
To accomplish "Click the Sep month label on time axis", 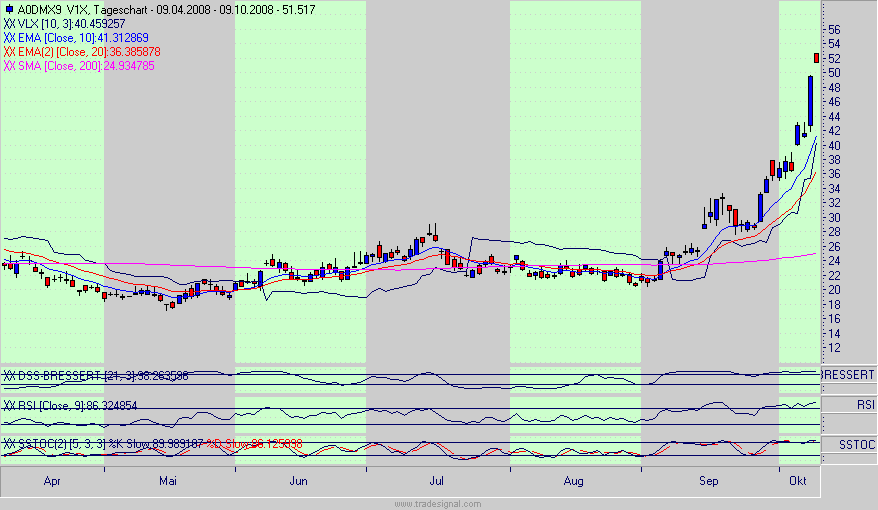I will (708, 481).
